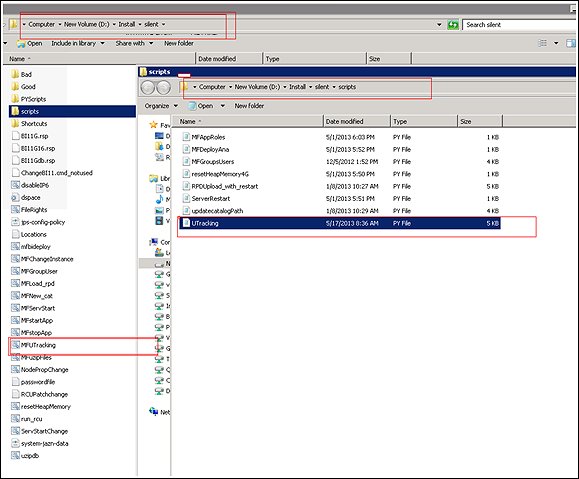This screenshot has width=579, height=479.
Task: Open the Good folder
Action: pos(24,87)
